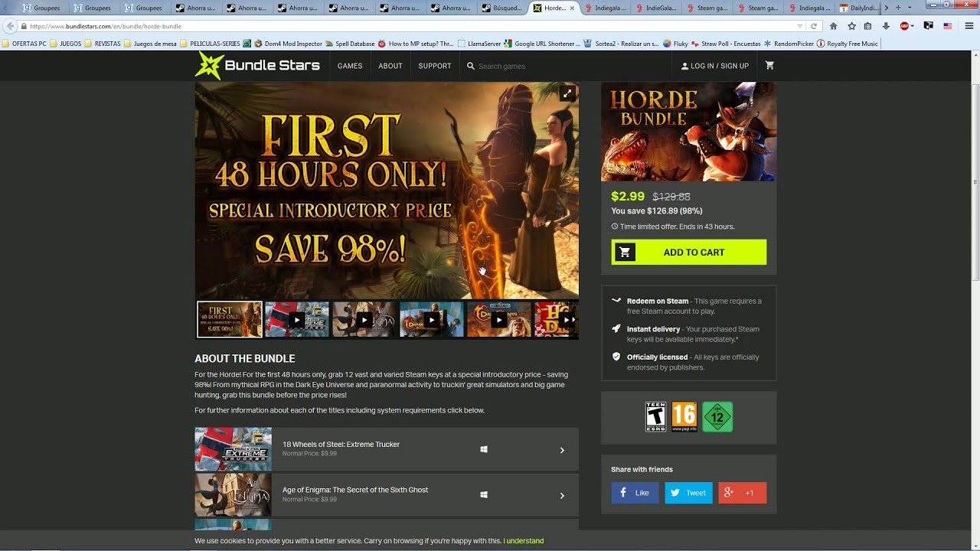Click LOG IN / SIGN UP link

coord(715,66)
